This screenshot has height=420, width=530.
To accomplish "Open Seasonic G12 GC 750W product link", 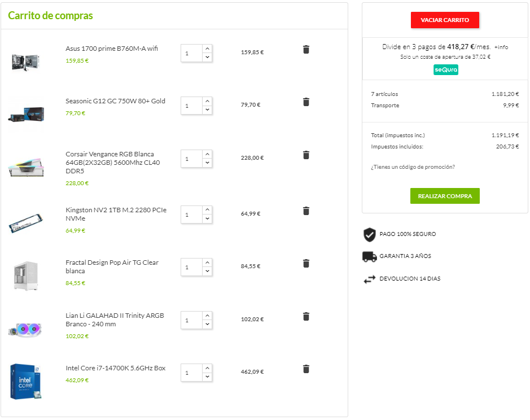I will [x=115, y=101].
